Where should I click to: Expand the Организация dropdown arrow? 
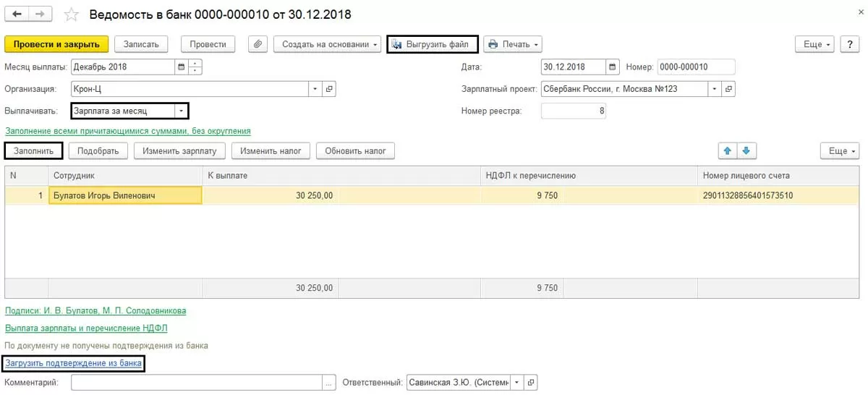(x=315, y=89)
